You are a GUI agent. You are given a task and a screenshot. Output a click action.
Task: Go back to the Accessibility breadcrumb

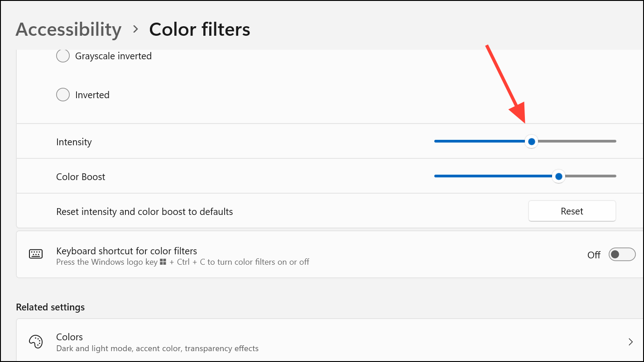pos(68,29)
